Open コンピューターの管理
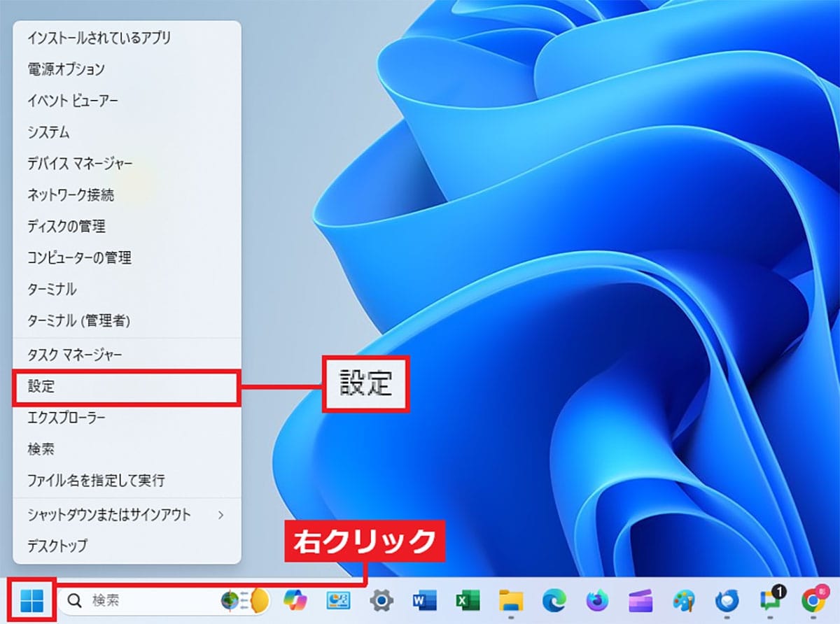 tap(127, 257)
